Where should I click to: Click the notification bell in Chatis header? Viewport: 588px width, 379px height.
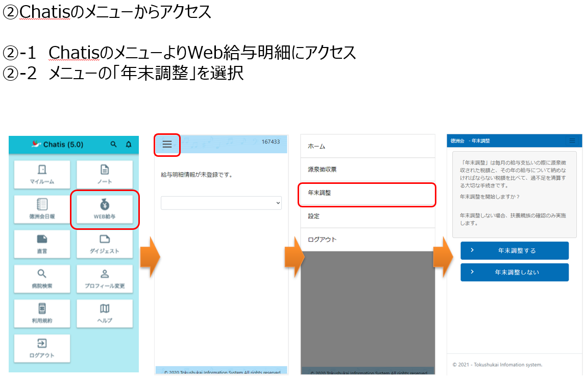tap(129, 144)
